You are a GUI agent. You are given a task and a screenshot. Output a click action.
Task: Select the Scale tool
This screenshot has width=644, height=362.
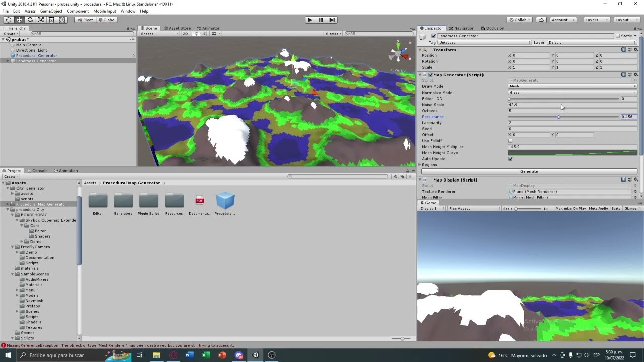(41, 20)
